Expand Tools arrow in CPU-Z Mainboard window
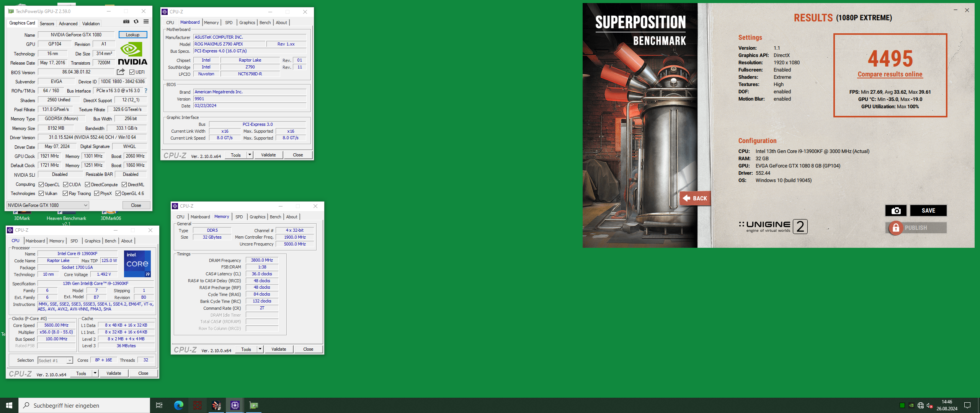The height and width of the screenshot is (413, 980). [250, 155]
